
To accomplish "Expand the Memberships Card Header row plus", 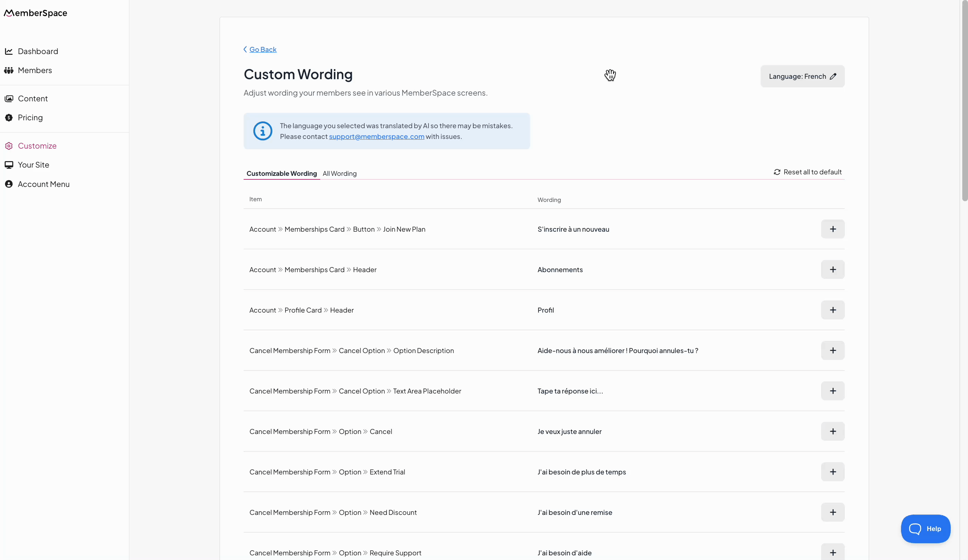I will [833, 270].
